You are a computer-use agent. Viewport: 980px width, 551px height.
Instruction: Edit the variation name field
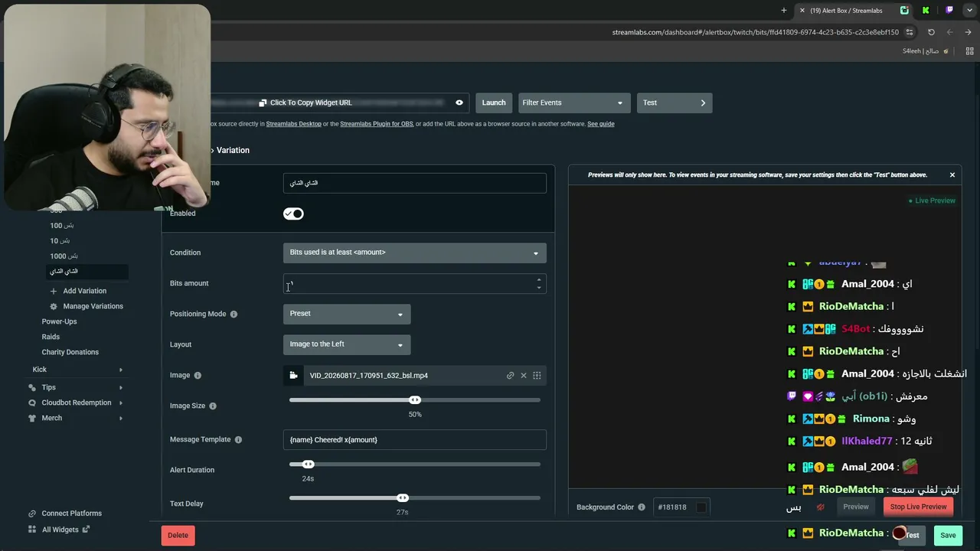pos(415,183)
